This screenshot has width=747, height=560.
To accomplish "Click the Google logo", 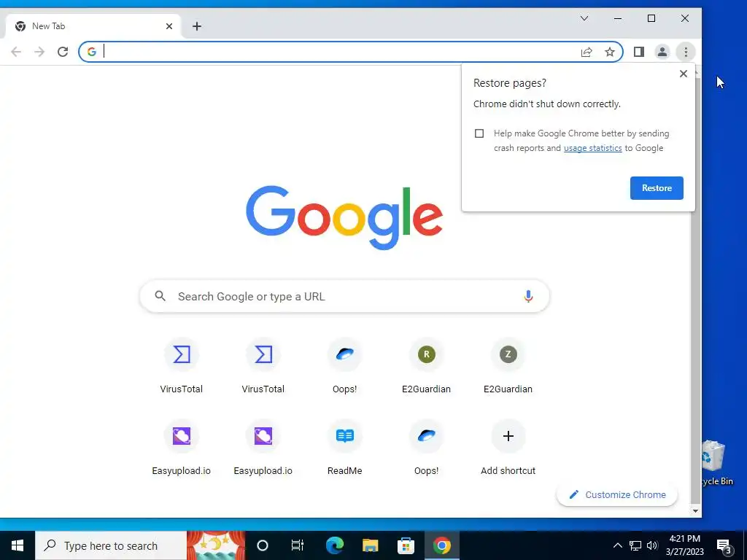I will 344,217.
